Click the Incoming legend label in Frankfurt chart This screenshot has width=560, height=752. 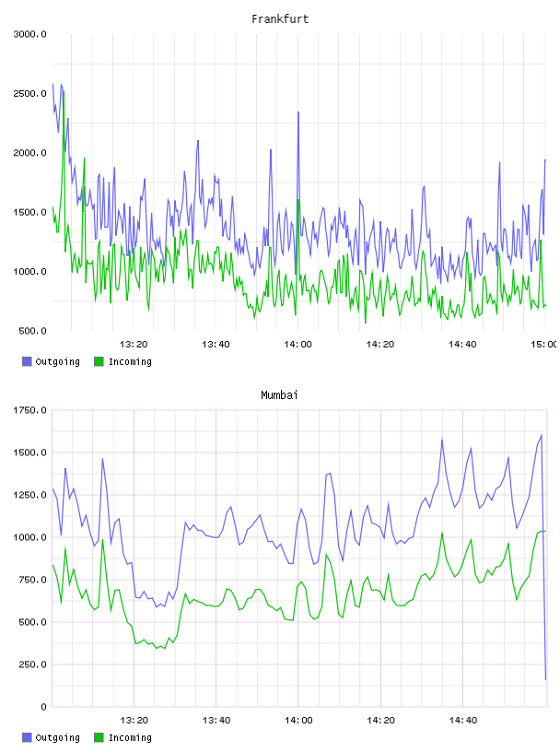point(130,362)
